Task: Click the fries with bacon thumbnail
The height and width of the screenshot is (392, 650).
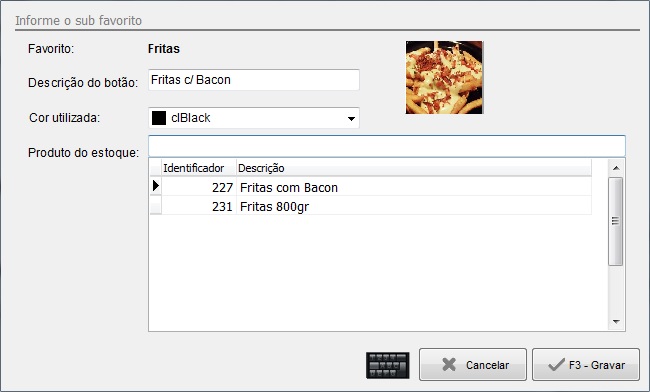Action: [444, 77]
